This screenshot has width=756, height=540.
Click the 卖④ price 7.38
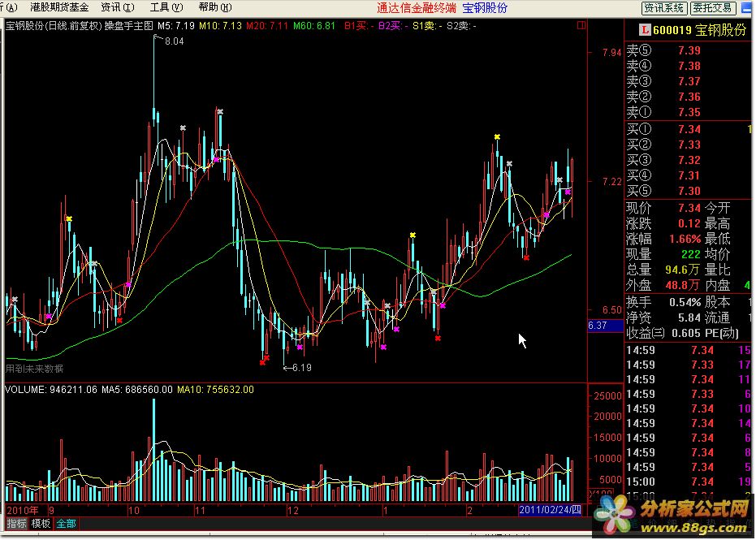point(689,66)
